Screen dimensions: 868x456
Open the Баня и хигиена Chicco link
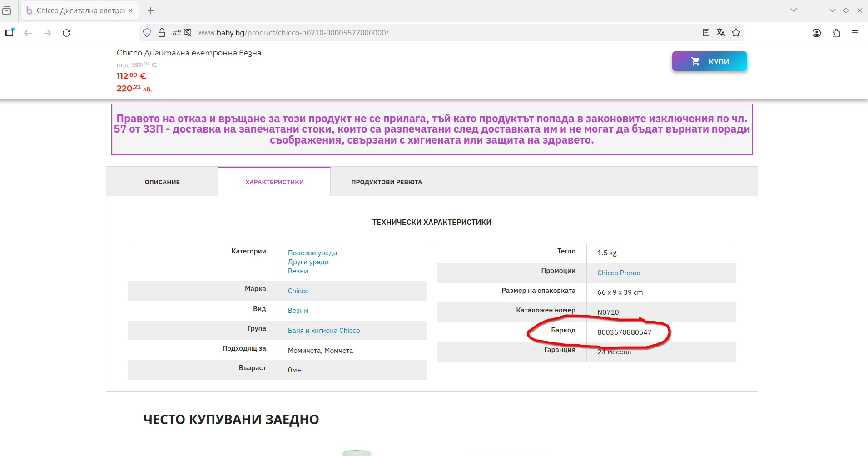point(323,331)
